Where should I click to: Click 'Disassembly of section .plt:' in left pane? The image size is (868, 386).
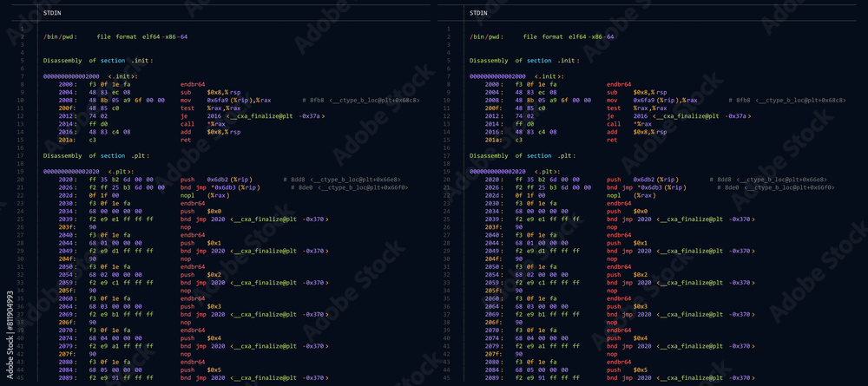(x=96, y=156)
